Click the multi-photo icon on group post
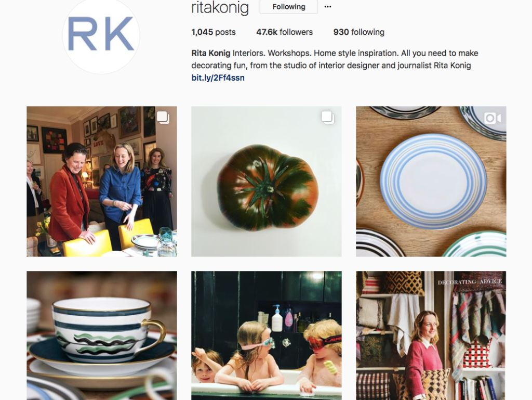The image size is (532, 400). pos(163,118)
